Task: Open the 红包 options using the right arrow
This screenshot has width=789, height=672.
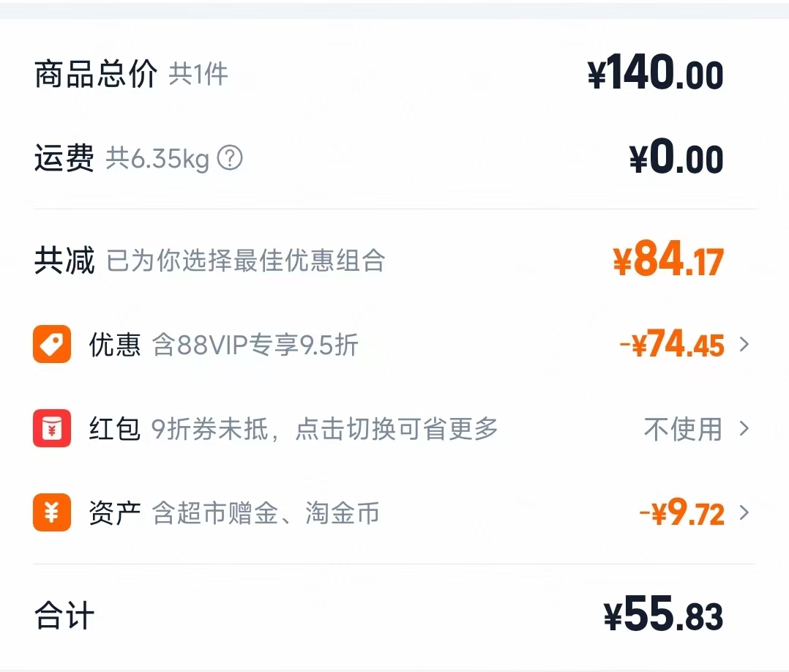Action: point(745,429)
